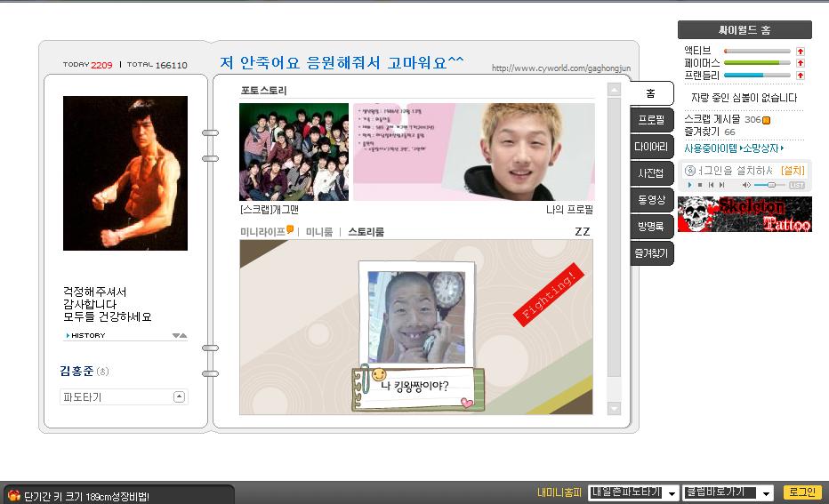Expand the HISTORY section arrows
Screen dimensions: 829x504
tap(180, 335)
